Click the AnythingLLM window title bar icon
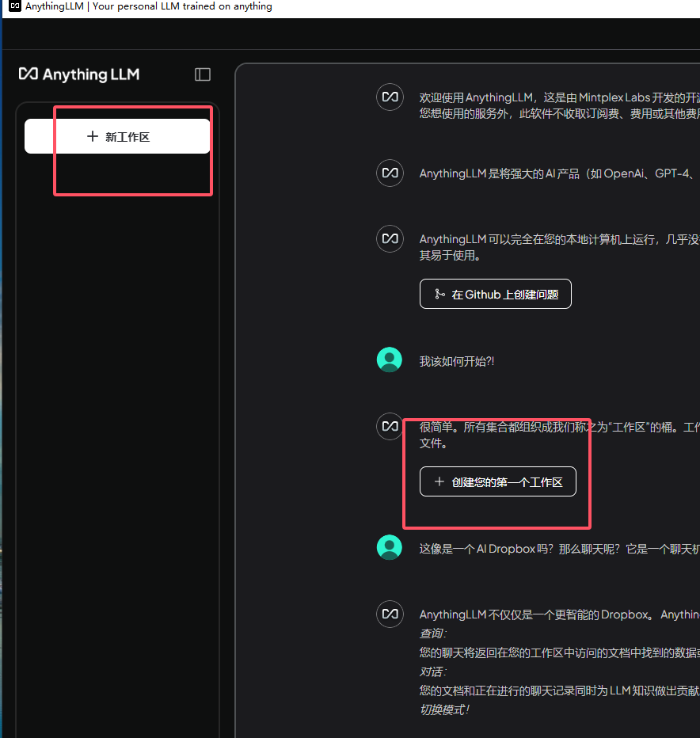The width and height of the screenshot is (700, 738). (15, 6)
